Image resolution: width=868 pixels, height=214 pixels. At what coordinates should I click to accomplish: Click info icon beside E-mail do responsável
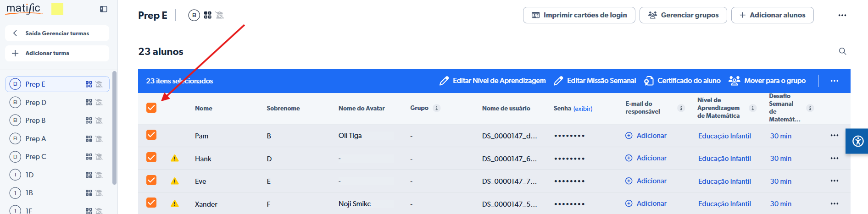pos(681,108)
